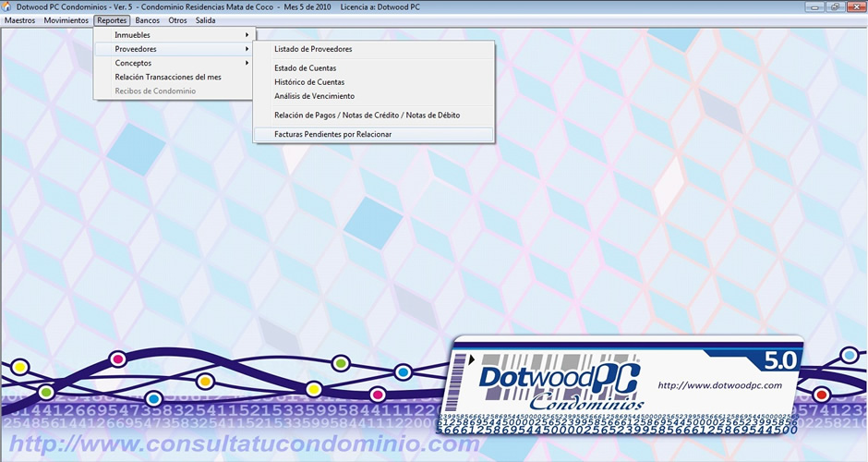Select the Proveedores submenu entry

175,49
